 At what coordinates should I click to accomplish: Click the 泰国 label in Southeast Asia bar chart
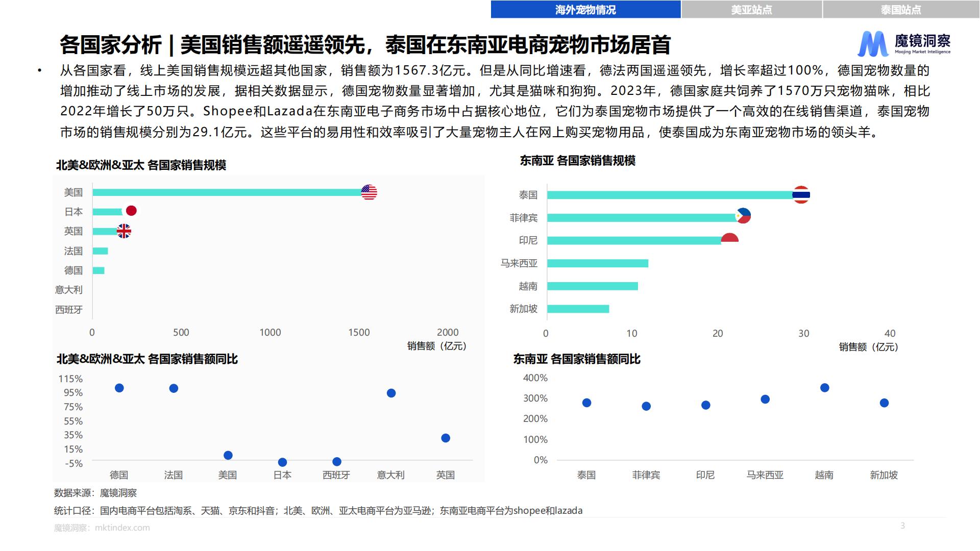click(x=528, y=195)
